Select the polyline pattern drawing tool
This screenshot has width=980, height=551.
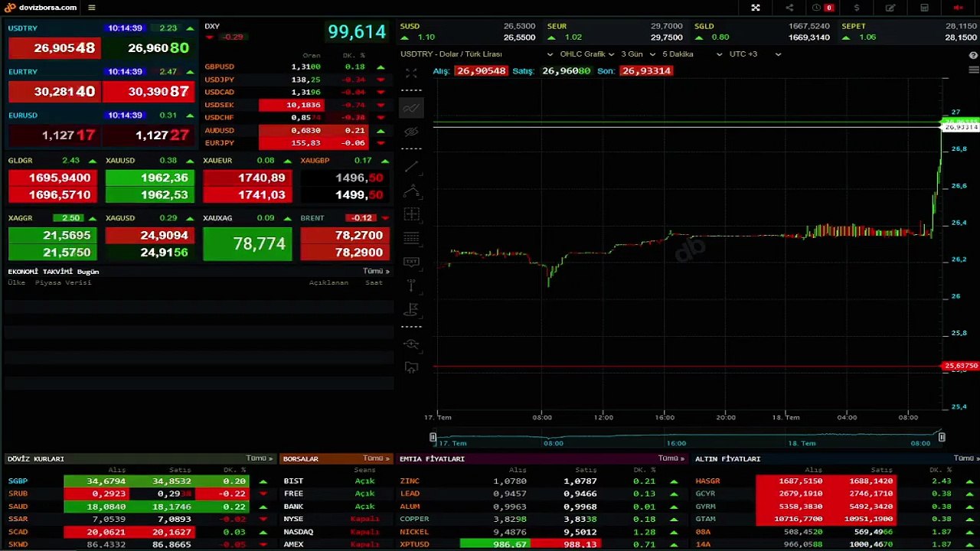[411, 191]
